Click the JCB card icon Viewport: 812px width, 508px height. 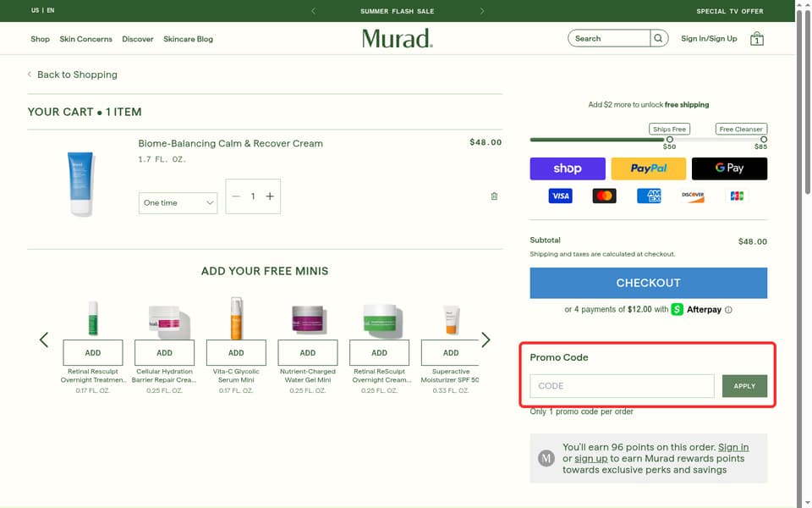[737, 196]
